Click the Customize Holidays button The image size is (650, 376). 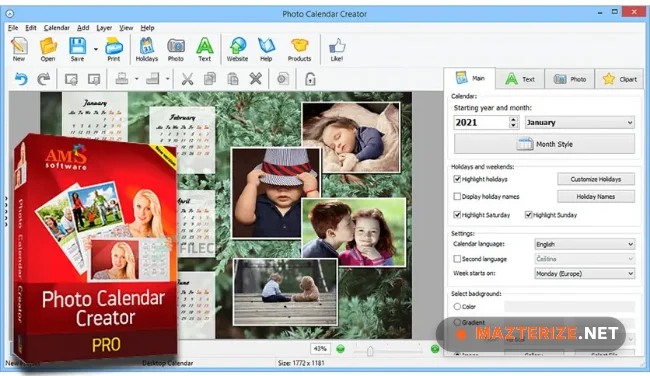coord(596,179)
